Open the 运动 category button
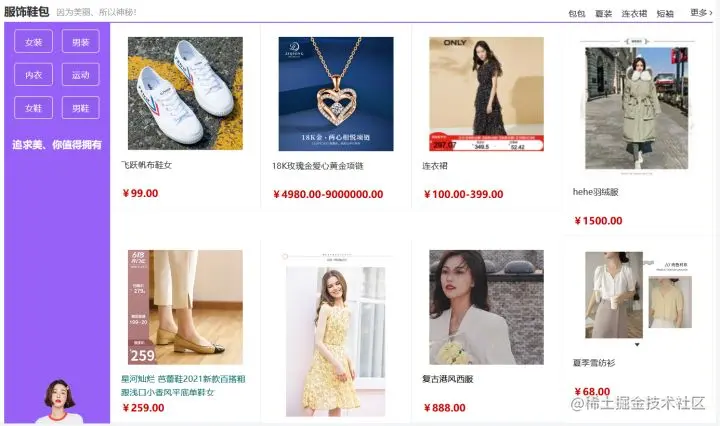 81,75
